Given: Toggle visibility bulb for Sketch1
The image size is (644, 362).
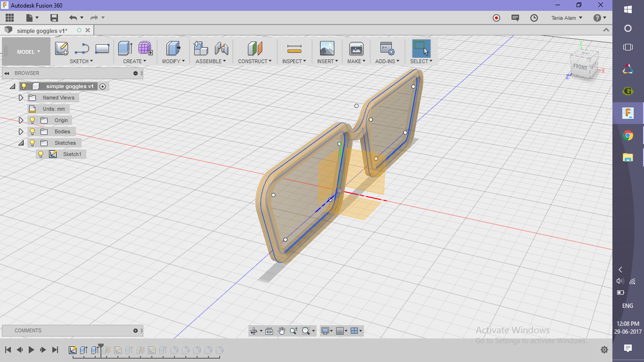Looking at the screenshot, I should (x=41, y=154).
